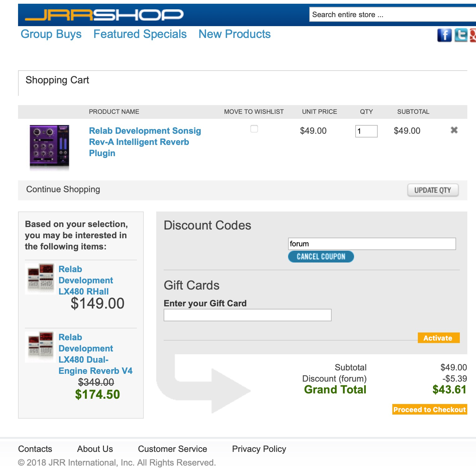Go to the New Products page
The width and height of the screenshot is (476, 469).
coord(235,34)
